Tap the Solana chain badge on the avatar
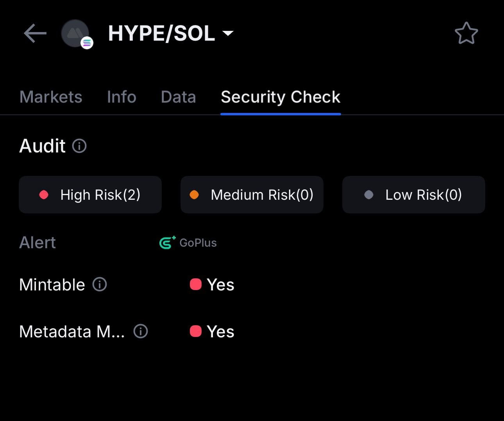Viewport: 504px width, 421px height. click(x=87, y=43)
